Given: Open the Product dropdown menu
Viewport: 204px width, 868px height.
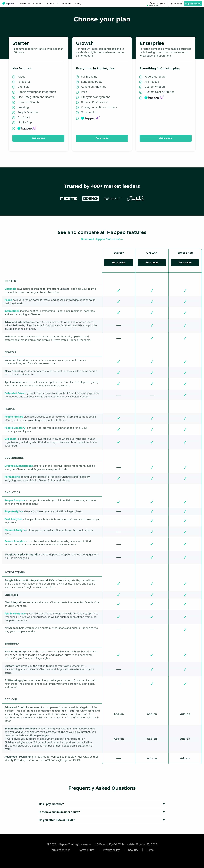Looking at the screenshot, I should pyautogui.click(x=25, y=4).
